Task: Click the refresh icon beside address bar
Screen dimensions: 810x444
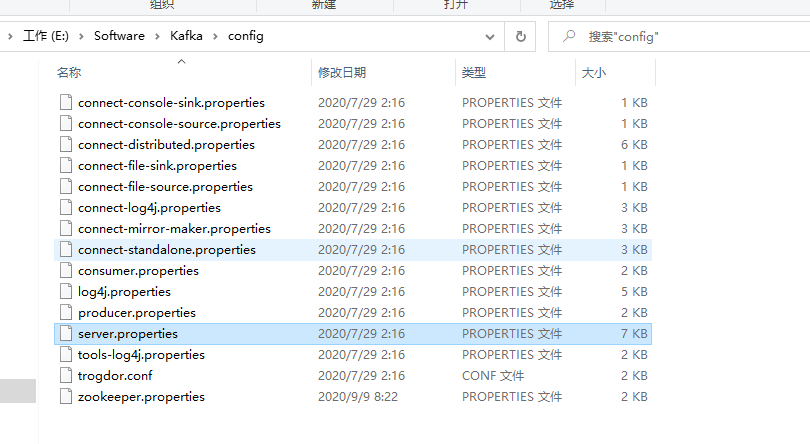Action: point(521,36)
